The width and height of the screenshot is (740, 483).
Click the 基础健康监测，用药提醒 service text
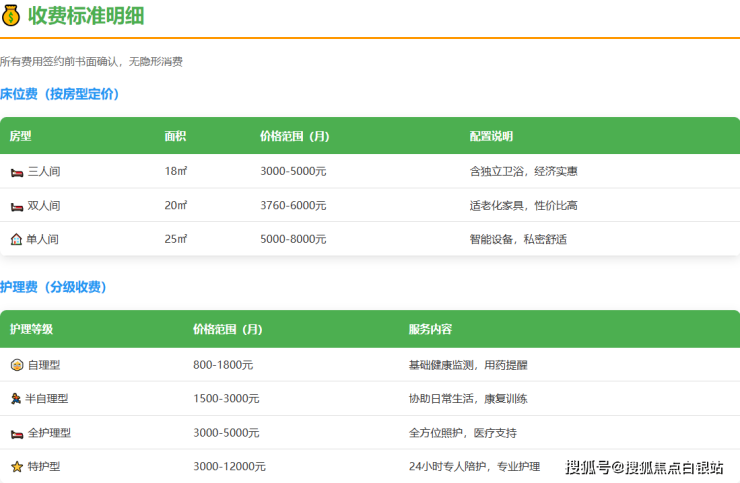(468, 365)
